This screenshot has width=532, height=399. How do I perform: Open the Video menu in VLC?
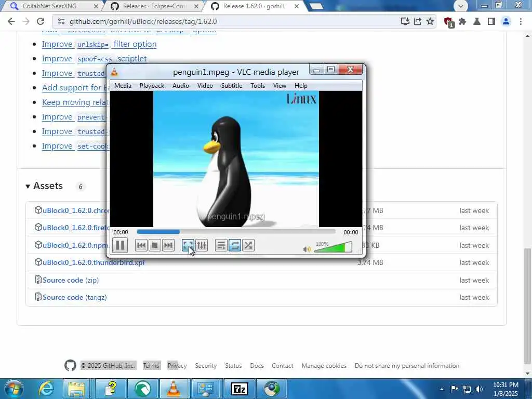click(205, 86)
